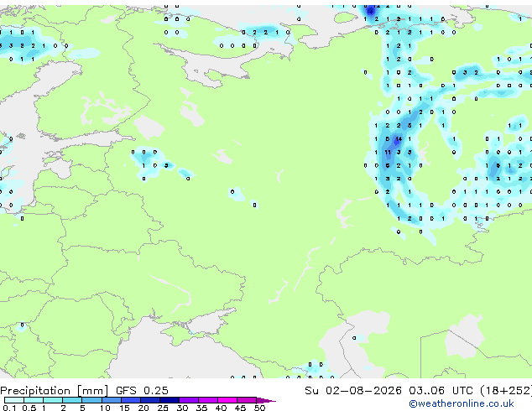Pick the legend swatch between 15 and 20
The height and width of the screenshot is (411, 532).
coord(131,400)
